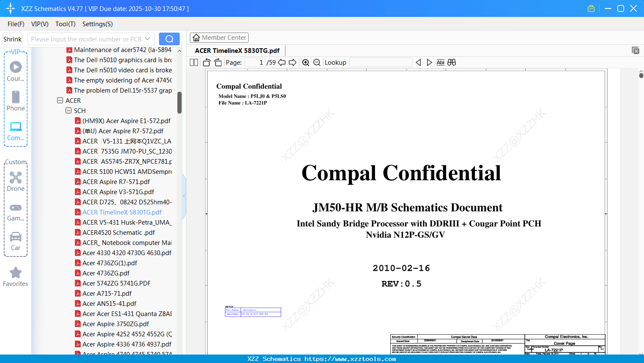Zoom in on the schematic
Viewport: 644px width, 363px height.
tap(306, 63)
